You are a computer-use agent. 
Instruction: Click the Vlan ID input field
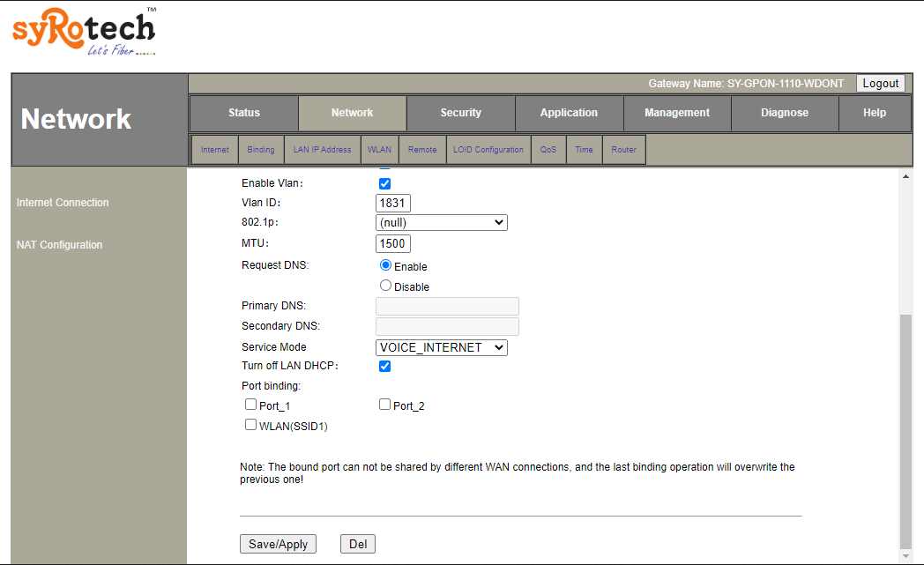tap(392, 203)
